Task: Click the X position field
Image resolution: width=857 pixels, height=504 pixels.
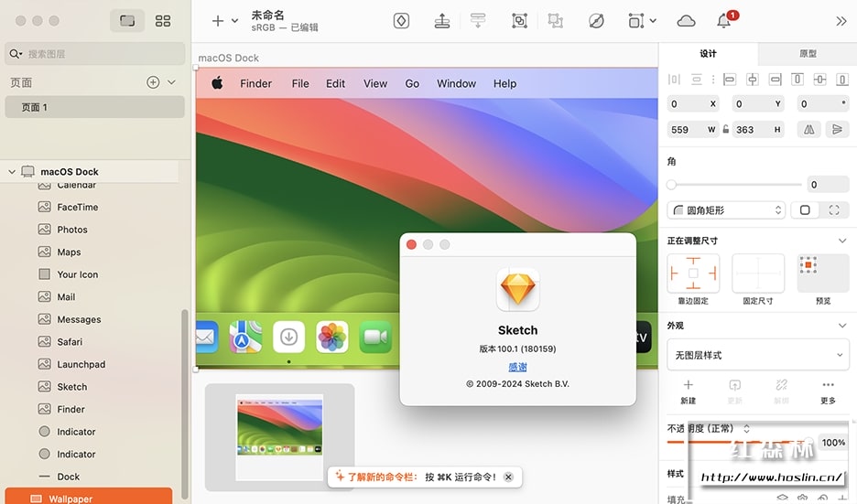Action: 693,103
